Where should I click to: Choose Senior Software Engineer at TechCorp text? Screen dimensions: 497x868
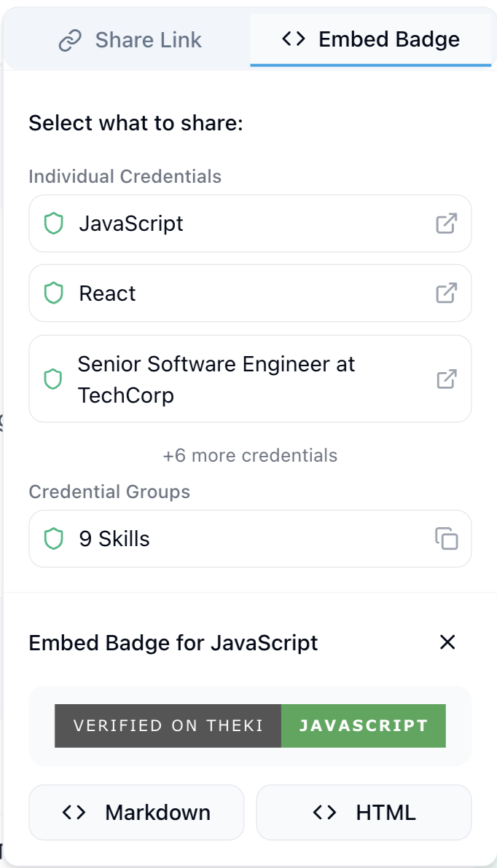tap(216, 380)
